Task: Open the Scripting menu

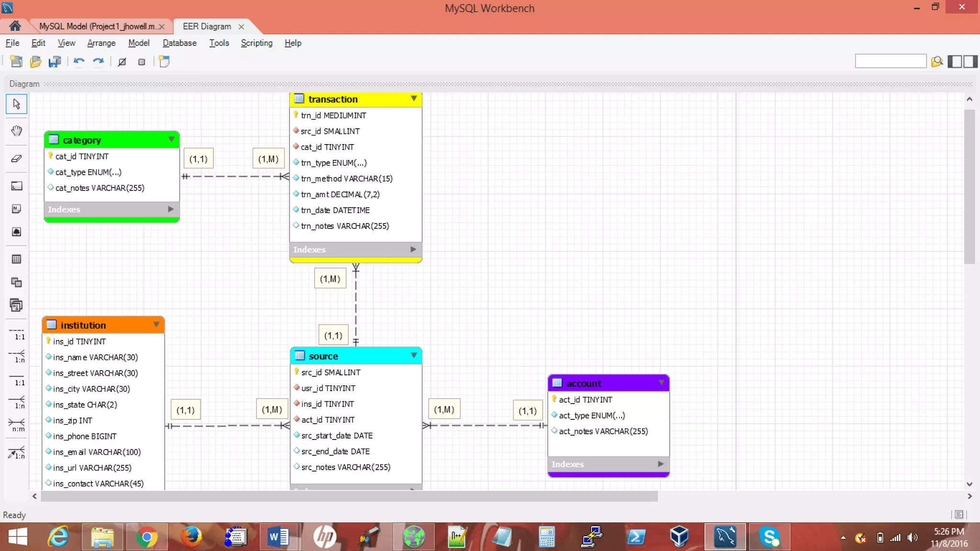Action: pos(256,43)
